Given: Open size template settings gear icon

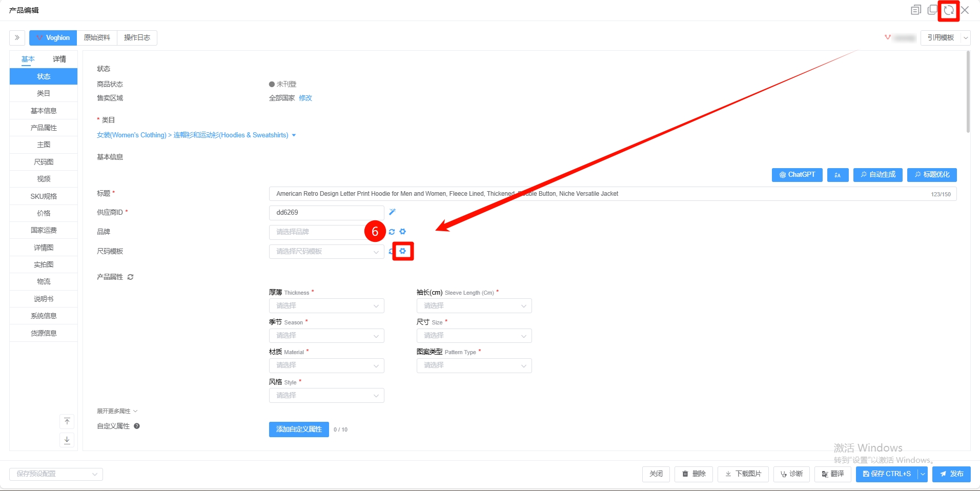Looking at the screenshot, I should tap(403, 251).
